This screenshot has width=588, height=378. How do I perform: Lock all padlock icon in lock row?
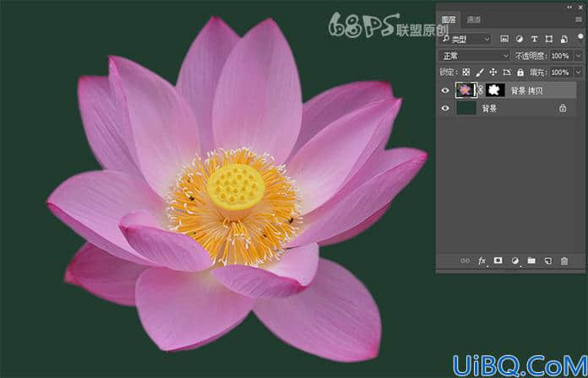pos(520,73)
